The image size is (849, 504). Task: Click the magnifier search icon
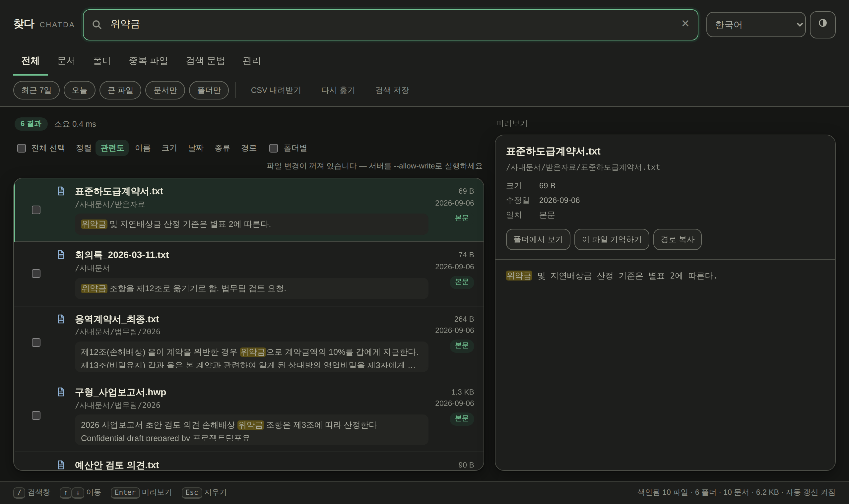(x=97, y=25)
